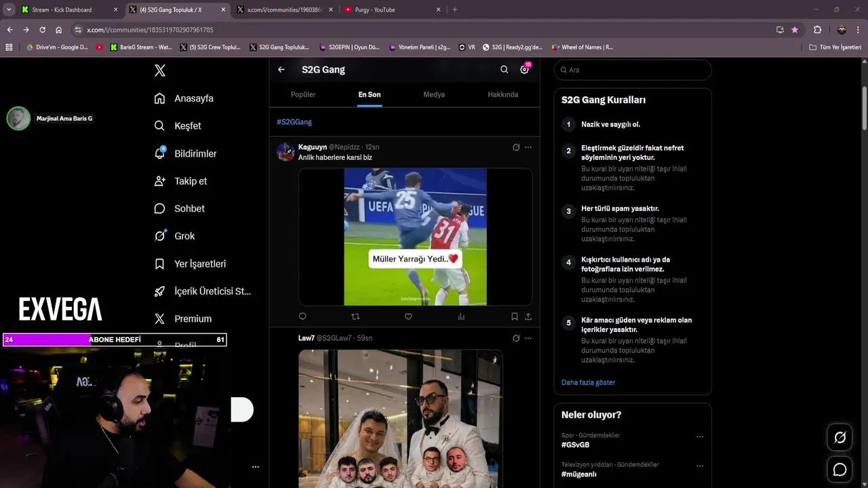Open Premium in sidebar

point(183,319)
